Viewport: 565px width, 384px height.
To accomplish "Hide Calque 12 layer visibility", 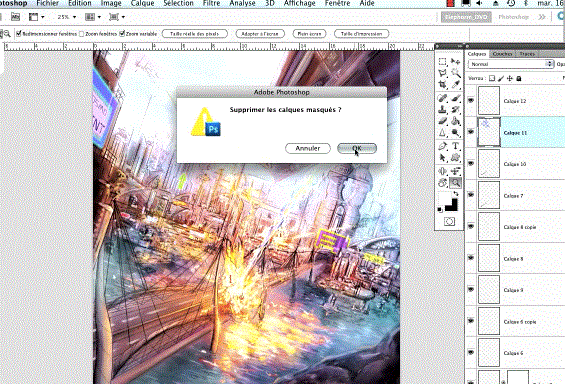I will pyautogui.click(x=471, y=101).
